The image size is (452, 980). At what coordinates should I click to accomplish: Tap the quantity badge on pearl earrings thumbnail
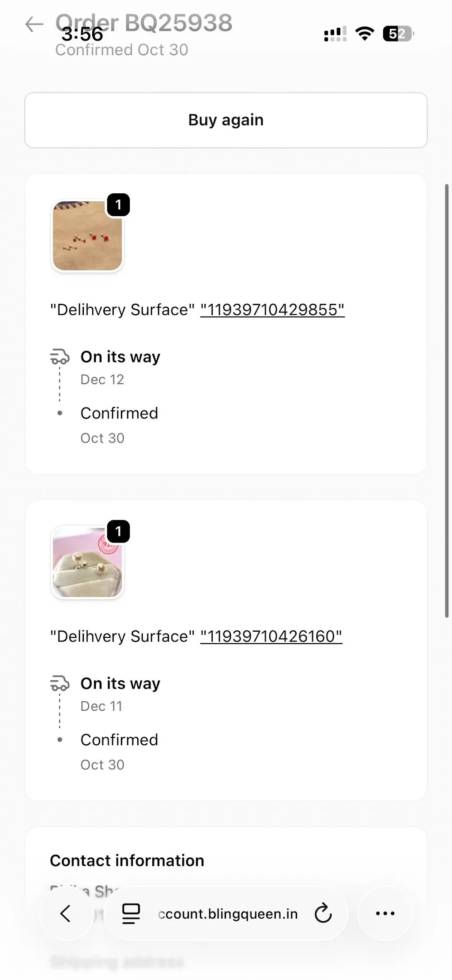[118, 531]
